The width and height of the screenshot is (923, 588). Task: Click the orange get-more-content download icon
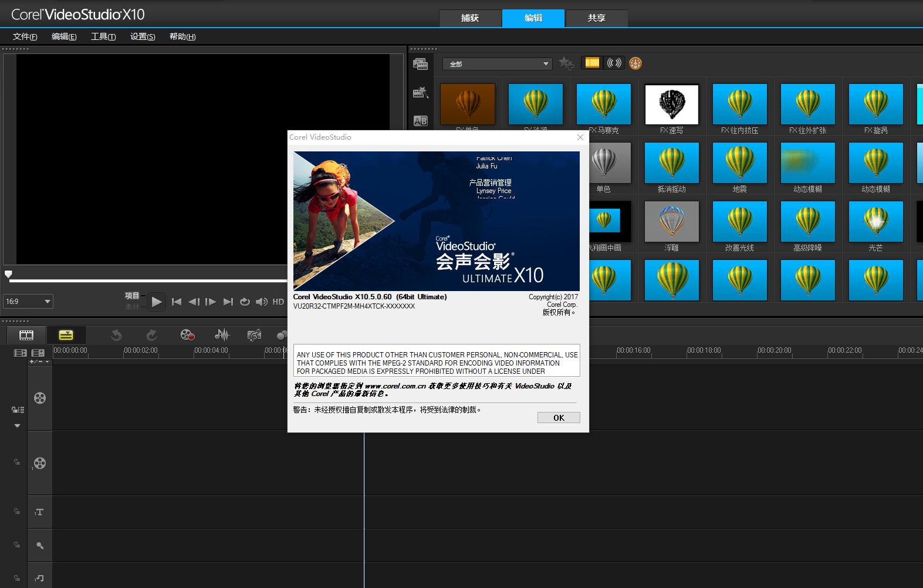pos(635,63)
